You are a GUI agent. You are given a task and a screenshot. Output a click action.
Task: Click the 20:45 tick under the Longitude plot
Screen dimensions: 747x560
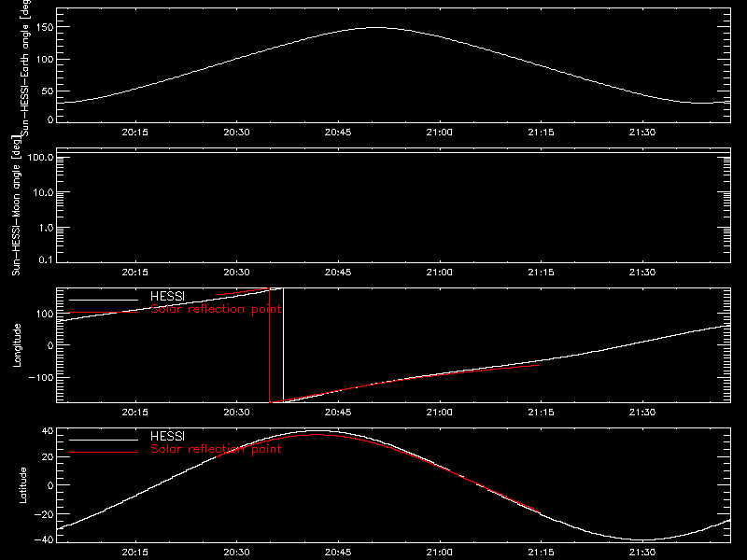tap(338, 412)
